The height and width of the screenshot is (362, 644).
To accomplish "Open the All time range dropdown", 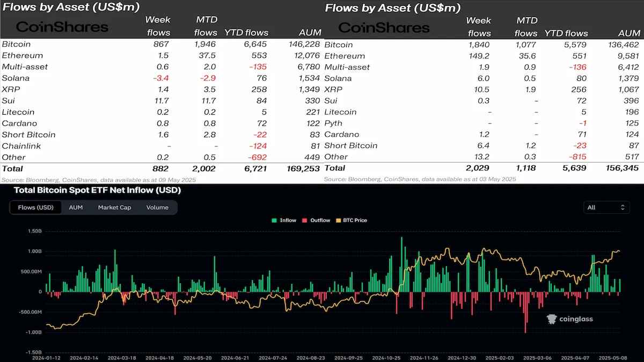I will tap(606, 208).
